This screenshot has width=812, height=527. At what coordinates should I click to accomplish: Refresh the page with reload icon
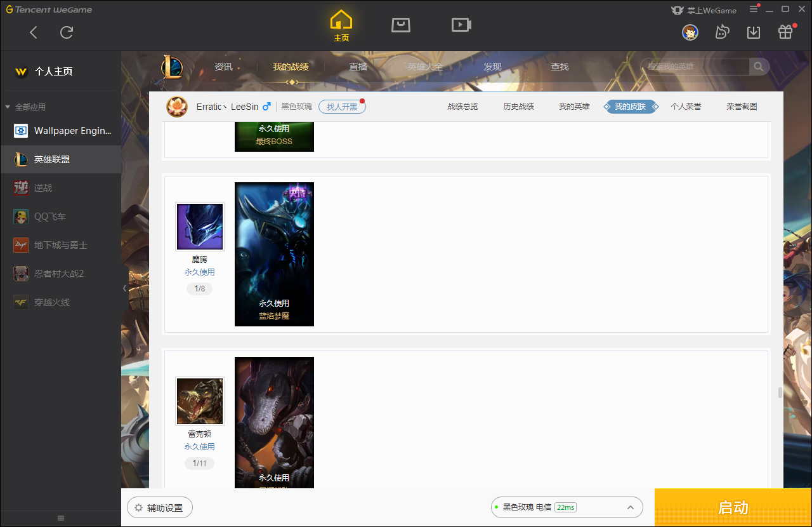click(67, 32)
